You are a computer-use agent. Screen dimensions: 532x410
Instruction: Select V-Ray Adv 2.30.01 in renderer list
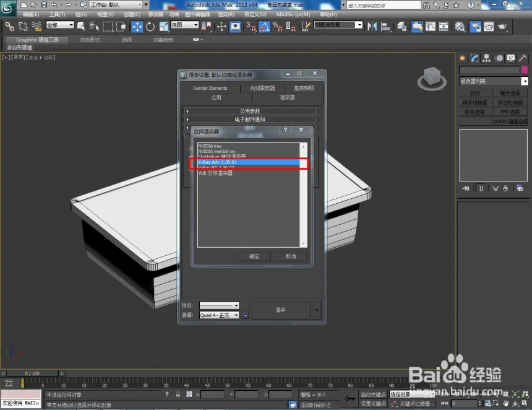coord(248,162)
